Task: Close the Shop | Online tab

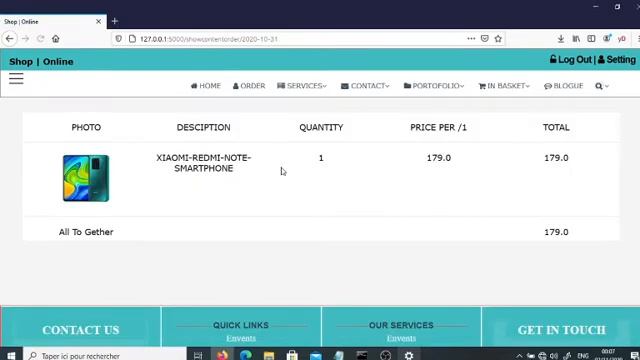Action: point(98,22)
